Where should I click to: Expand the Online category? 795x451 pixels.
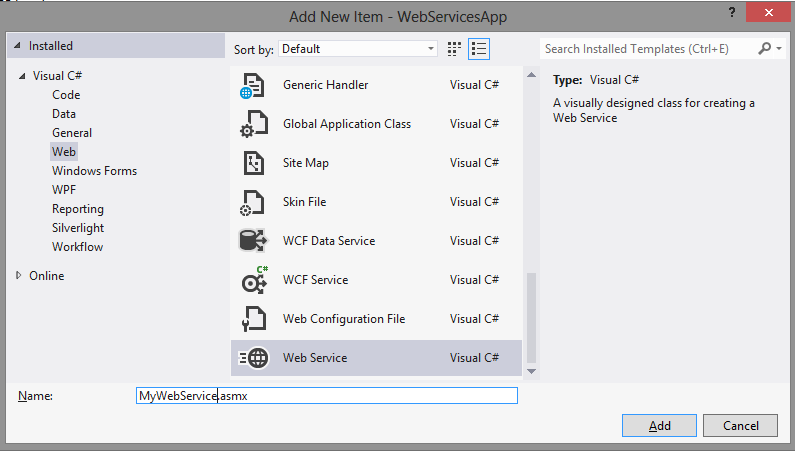[x=19, y=275]
